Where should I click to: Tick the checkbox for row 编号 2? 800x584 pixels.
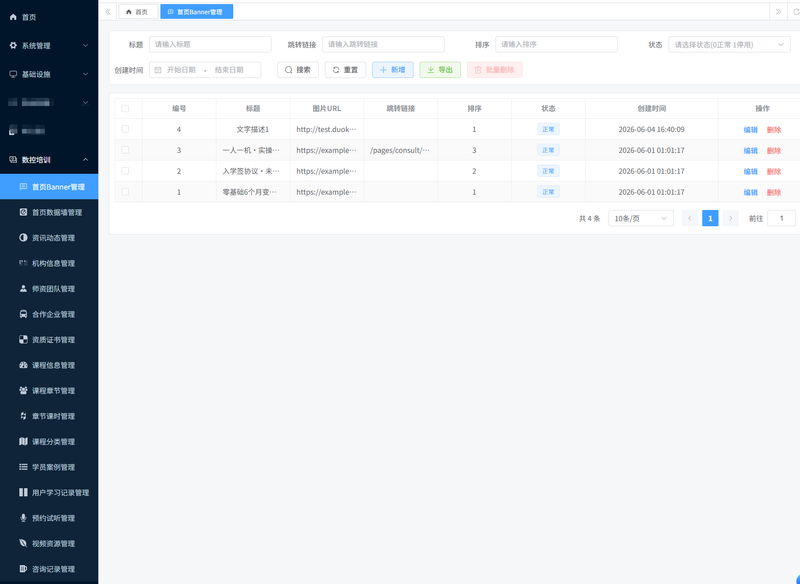(125, 171)
